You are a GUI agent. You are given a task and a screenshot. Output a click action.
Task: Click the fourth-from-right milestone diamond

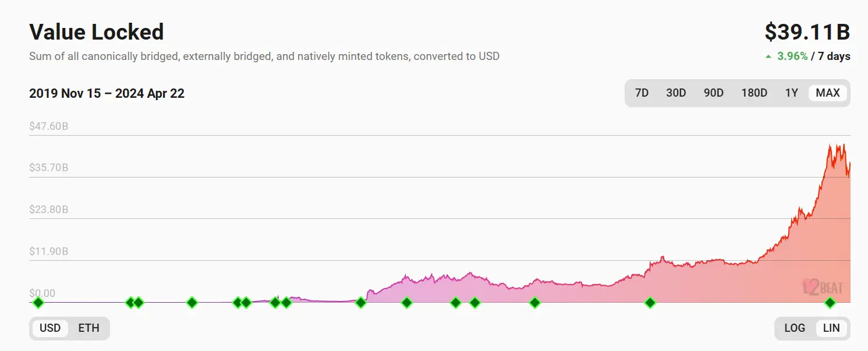coord(475,303)
